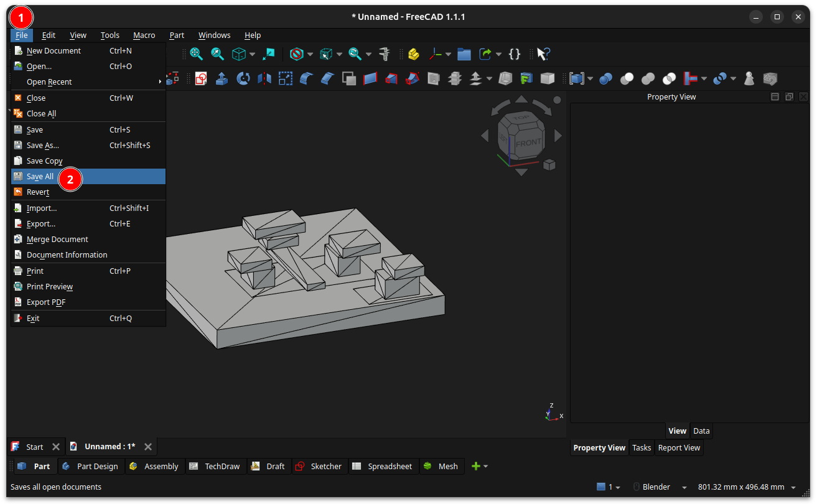
Task: Activate the What's This help pointer
Action: click(543, 54)
